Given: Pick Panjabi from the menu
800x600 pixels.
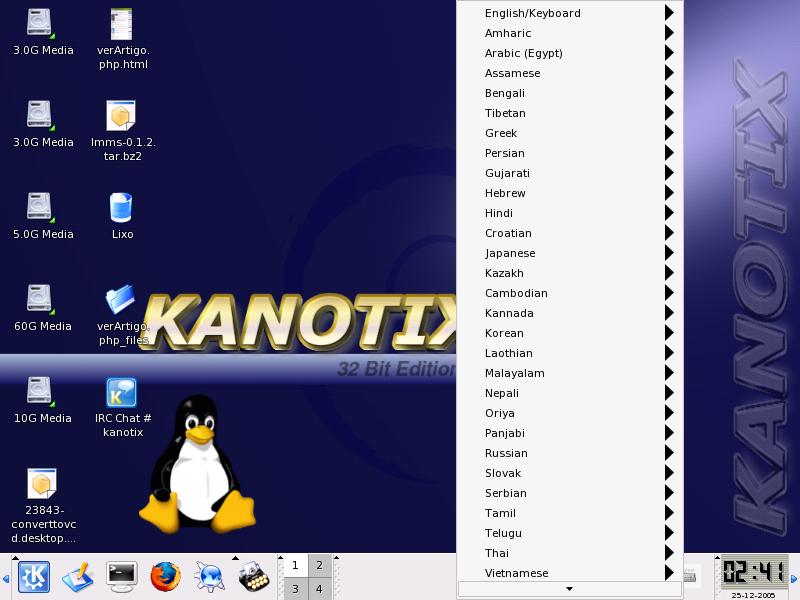Looking at the screenshot, I should (x=570, y=433).
